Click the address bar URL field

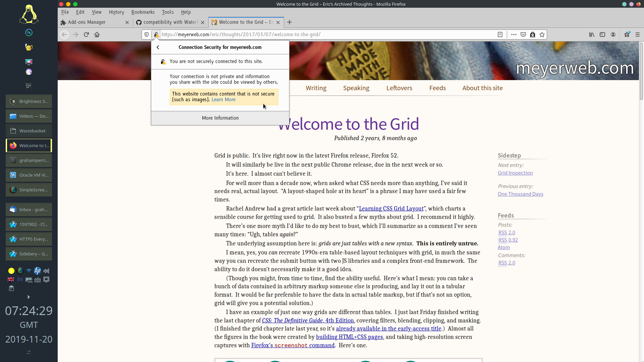coord(327,35)
